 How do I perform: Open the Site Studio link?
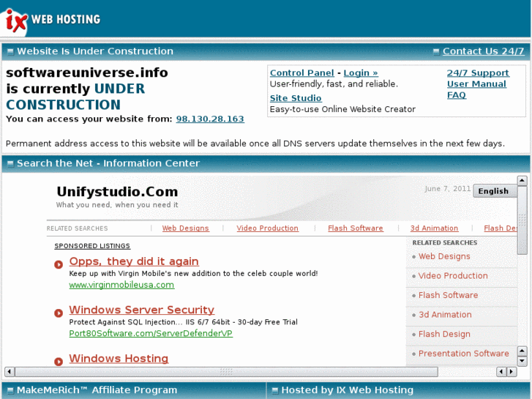[x=296, y=98]
